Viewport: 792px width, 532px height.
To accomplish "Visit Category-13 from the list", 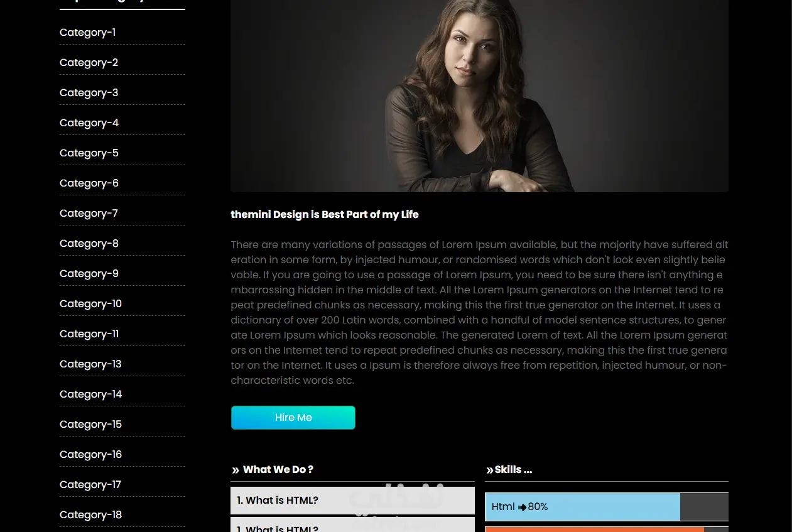I will (x=90, y=364).
